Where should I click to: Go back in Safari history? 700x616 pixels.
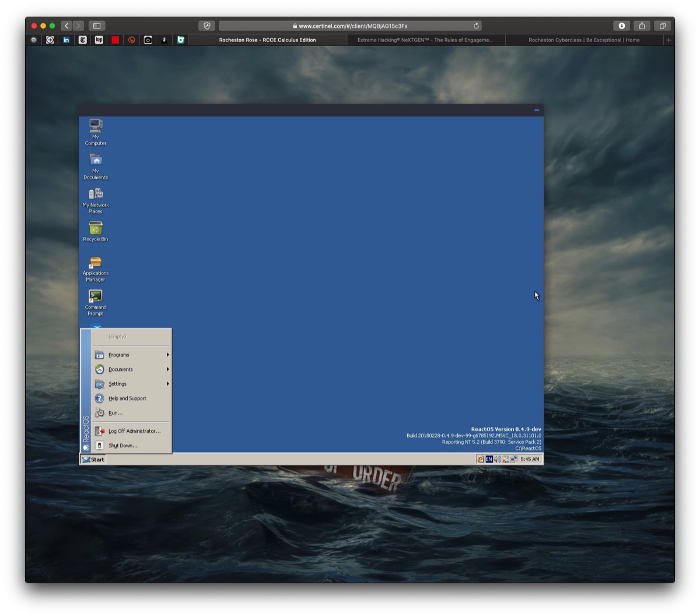point(66,26)
